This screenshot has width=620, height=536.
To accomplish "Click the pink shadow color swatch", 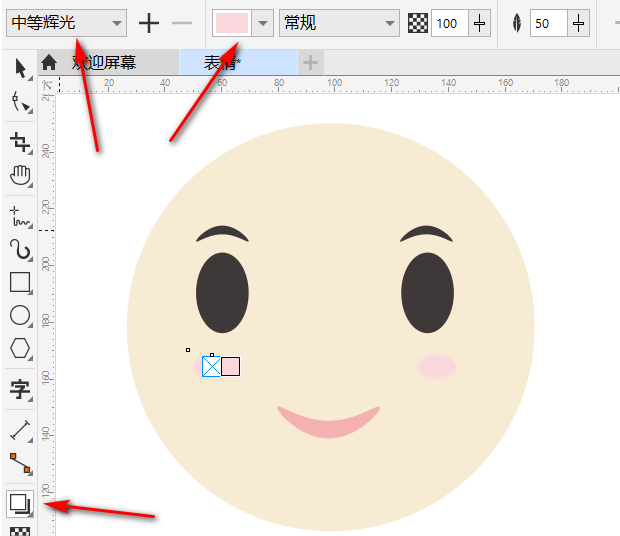I will (232, 23).
